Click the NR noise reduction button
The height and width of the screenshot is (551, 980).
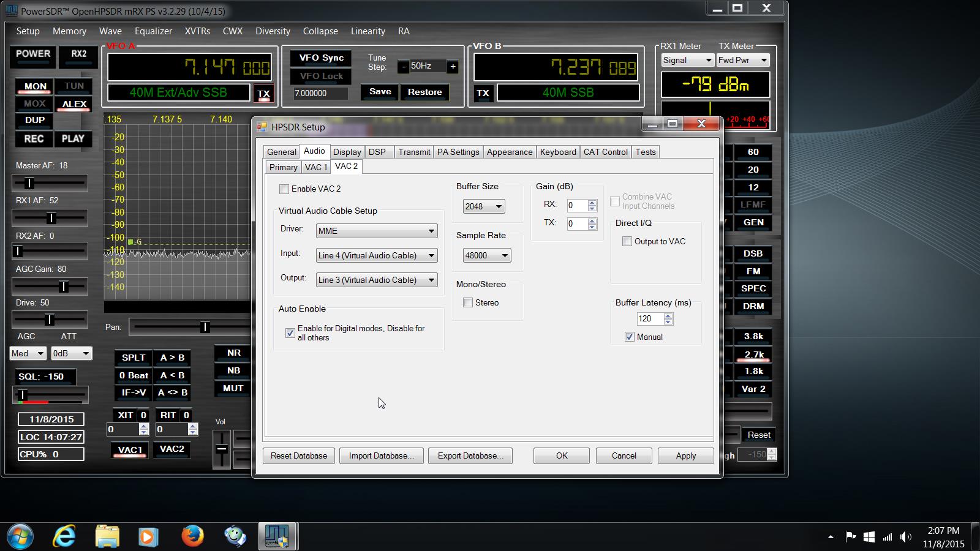[233, 353]
